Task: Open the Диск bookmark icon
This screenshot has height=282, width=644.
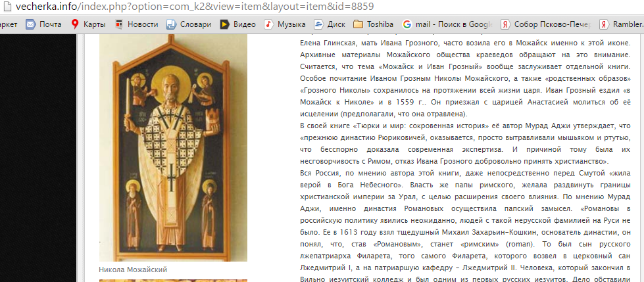Action: click(x=318, y=24)
